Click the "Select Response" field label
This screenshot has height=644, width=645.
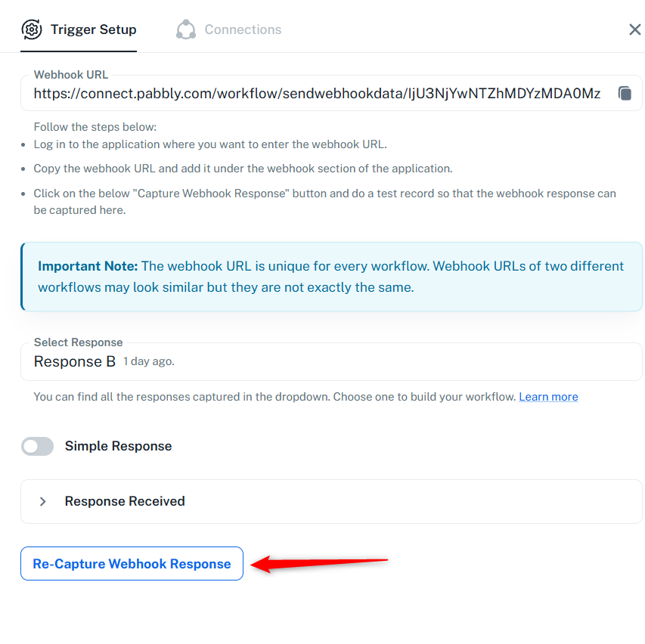coord(78,342)
